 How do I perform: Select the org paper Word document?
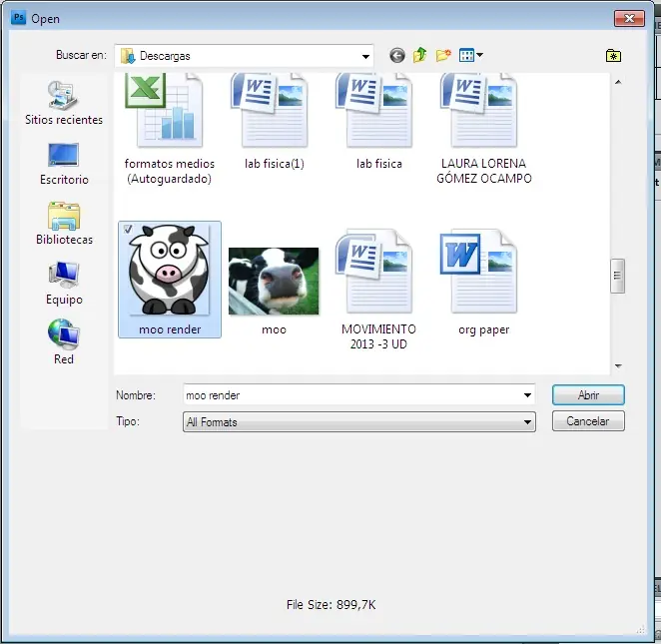483,283
